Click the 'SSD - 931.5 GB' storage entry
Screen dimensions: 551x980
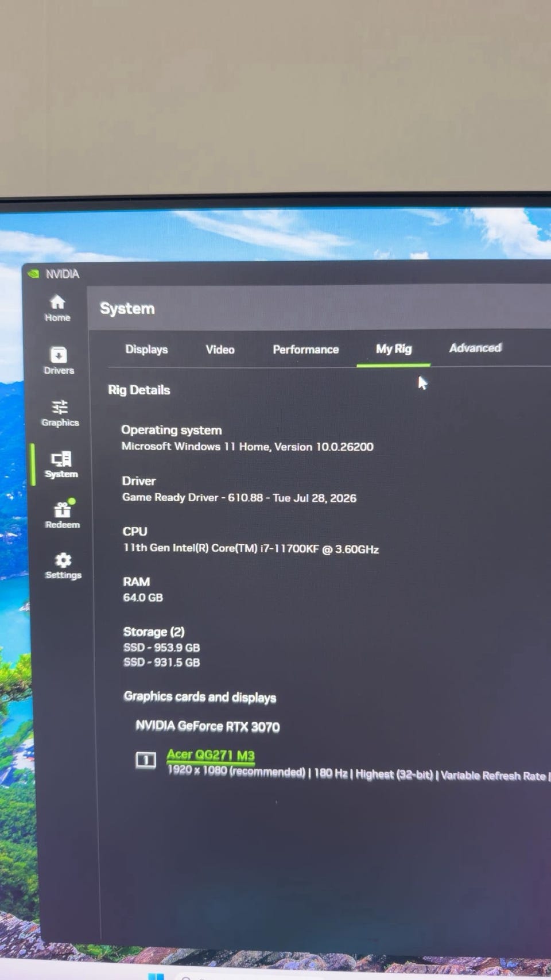(x=162, y=662)
